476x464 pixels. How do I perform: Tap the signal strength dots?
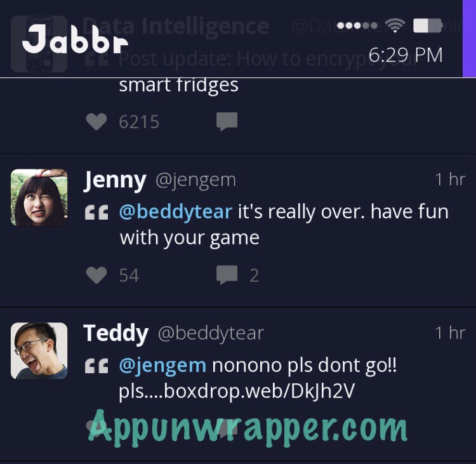[x=357, y=25]
